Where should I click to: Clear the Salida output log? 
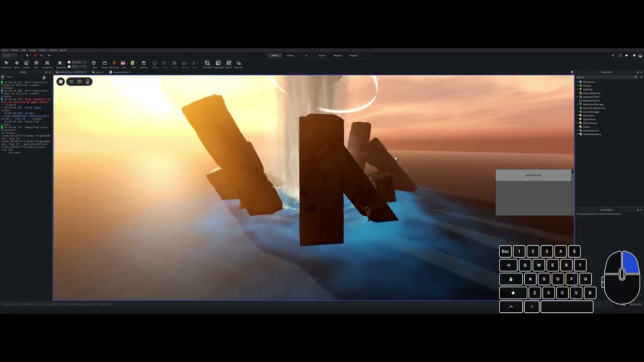point(44,77)
